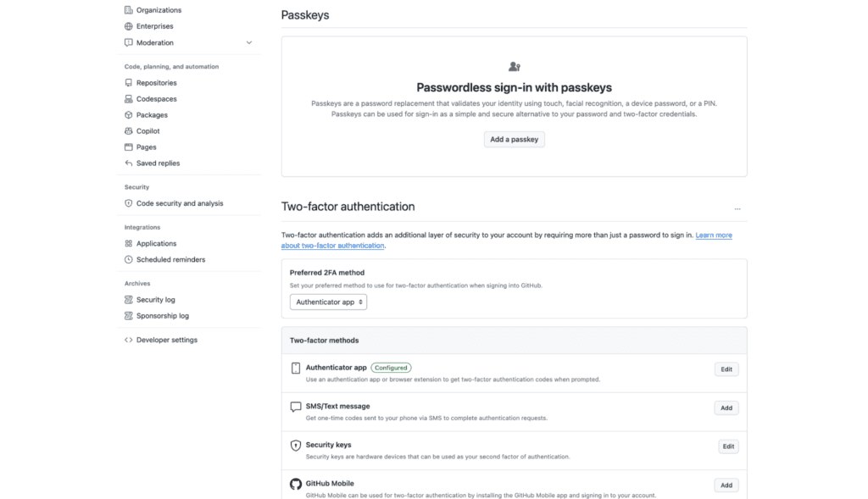
Task: Click the Codespaces sidebar icon
Action: (129, 99)
